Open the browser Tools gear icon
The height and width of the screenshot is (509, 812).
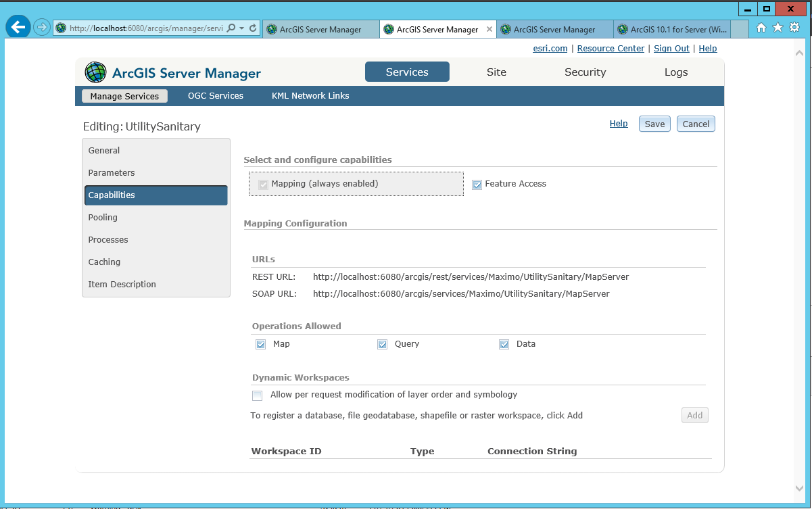(794, 28)
